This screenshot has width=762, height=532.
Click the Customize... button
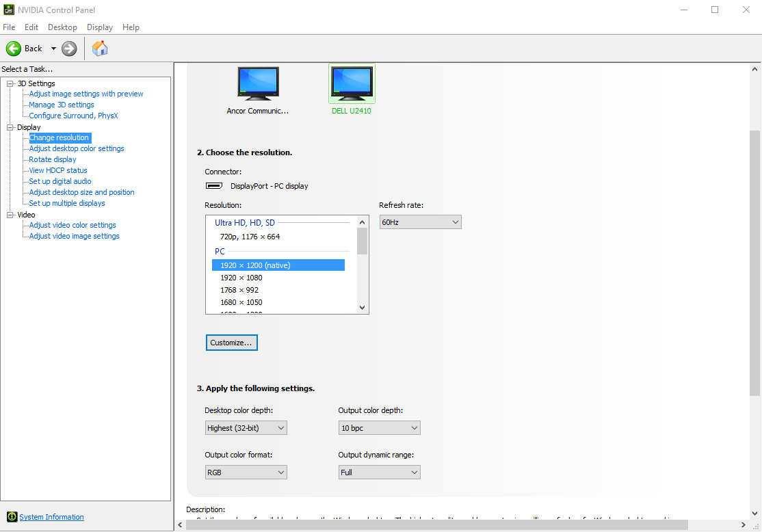point(231,343)
